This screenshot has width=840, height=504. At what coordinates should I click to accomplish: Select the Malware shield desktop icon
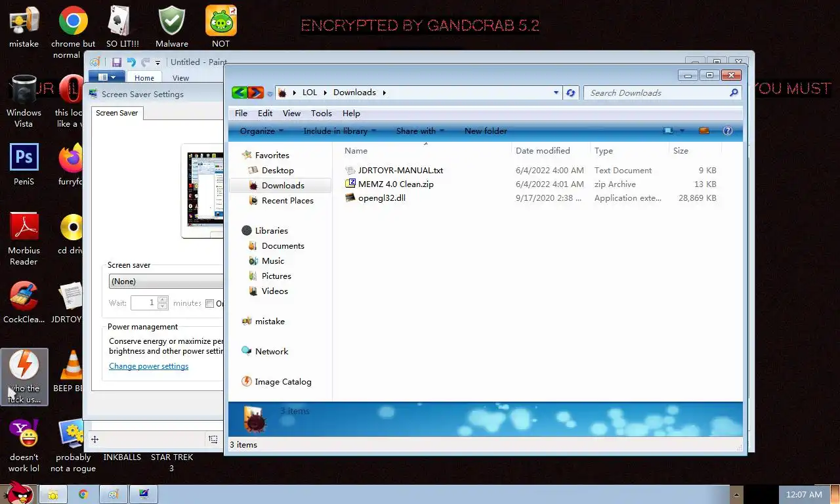[171, 21]
